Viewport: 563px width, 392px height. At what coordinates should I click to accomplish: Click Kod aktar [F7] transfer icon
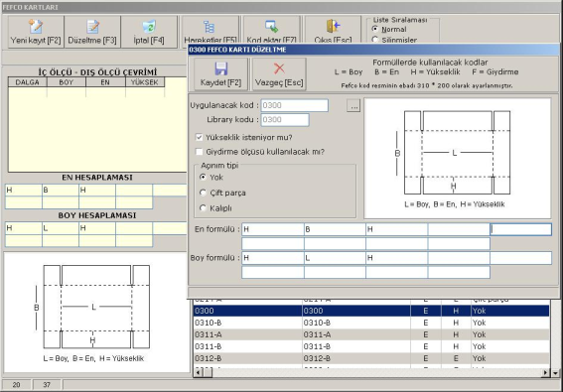[272, 30]
